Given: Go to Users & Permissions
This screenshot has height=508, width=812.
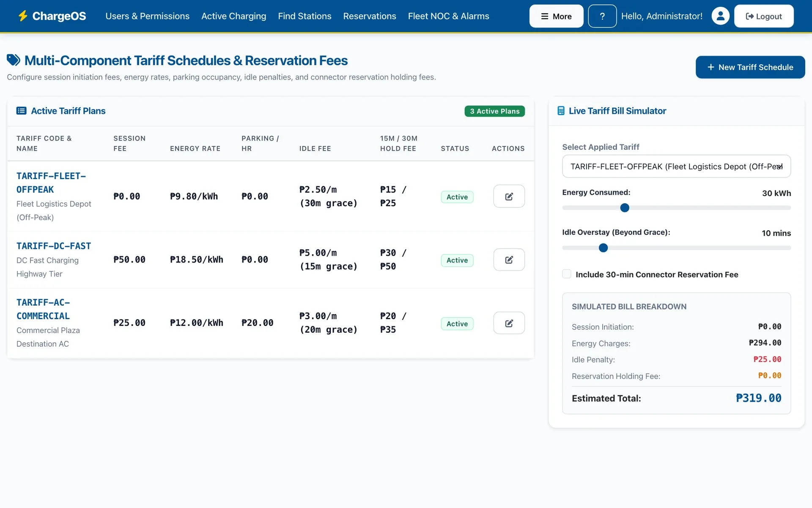Looking at the screenshot, I should coord(148,16).
